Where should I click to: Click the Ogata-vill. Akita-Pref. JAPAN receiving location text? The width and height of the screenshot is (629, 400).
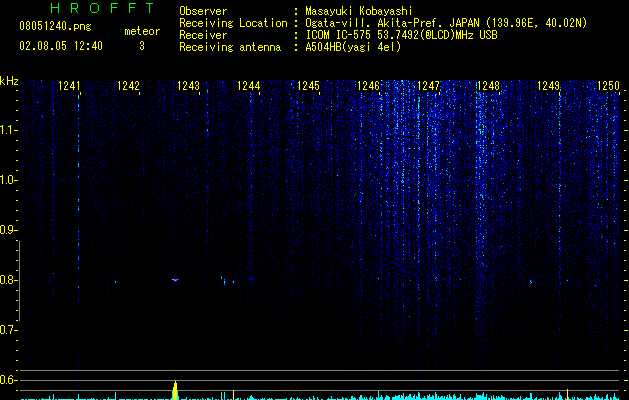[x=446, y=23]
